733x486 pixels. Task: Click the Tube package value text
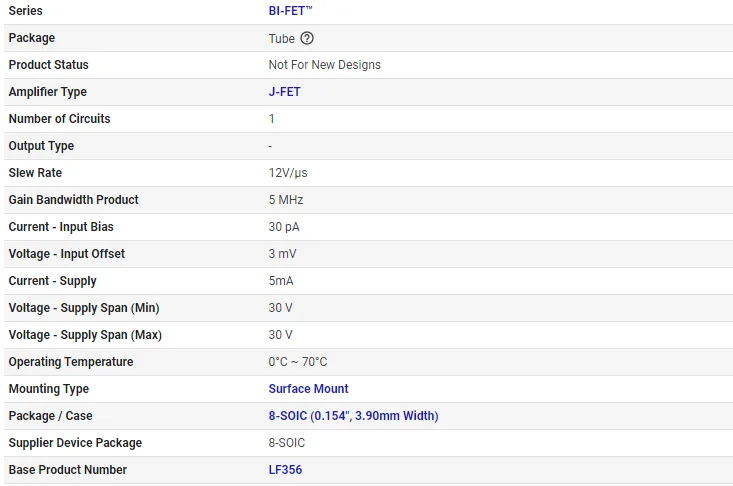pyautogui.click(x=281, y=38)
